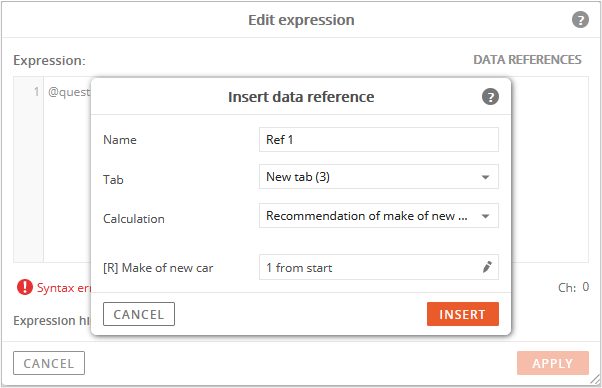Screen dimensions: 602x388
Task: Expand the Tab dropdown arrow
Action: (485, 177)
